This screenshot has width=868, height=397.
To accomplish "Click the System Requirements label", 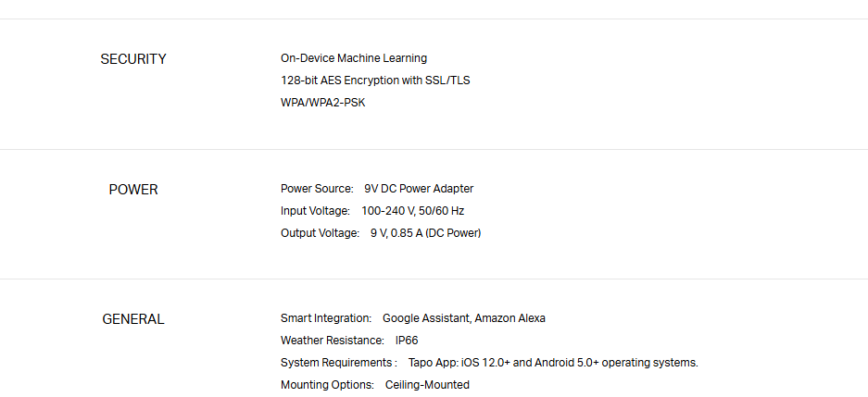I will coord(339,363).
